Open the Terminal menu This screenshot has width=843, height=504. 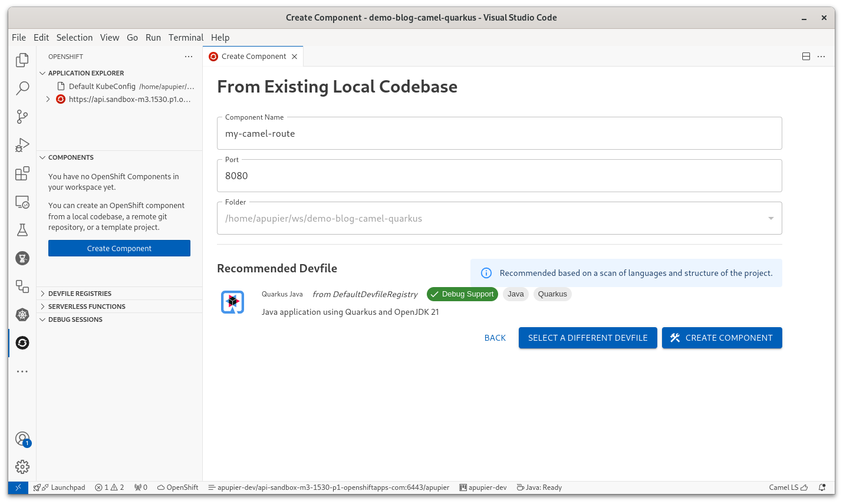coord(186,37)
